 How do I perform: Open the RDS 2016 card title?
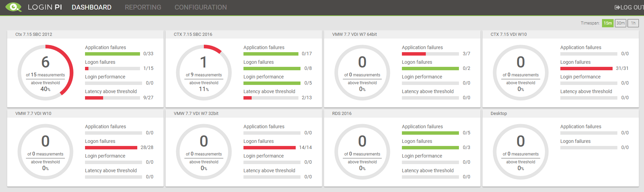[342, 114]
